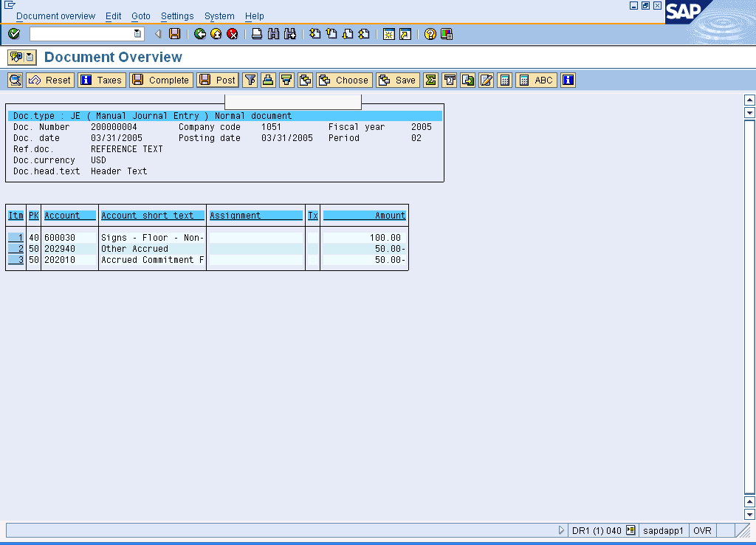756x545 pixels.
Task: Click the funnel Set Filter icon
Action: click(x=250, y=80)
